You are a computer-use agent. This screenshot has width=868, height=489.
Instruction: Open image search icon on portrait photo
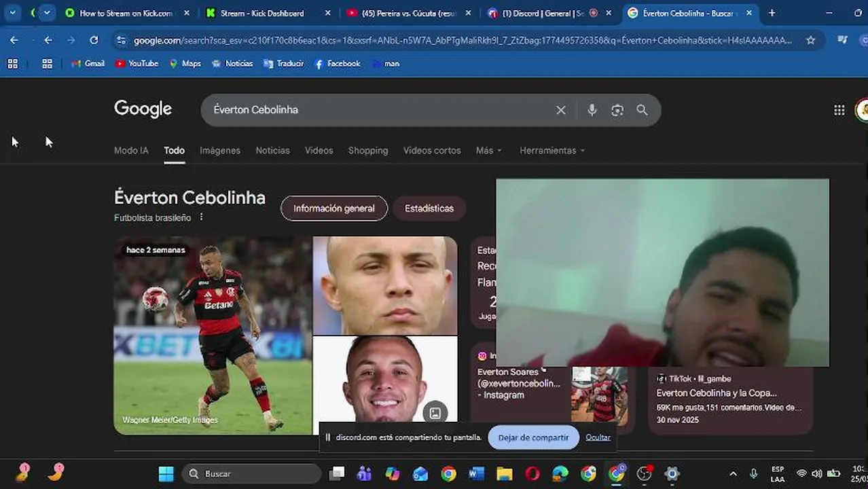(435, 412)
